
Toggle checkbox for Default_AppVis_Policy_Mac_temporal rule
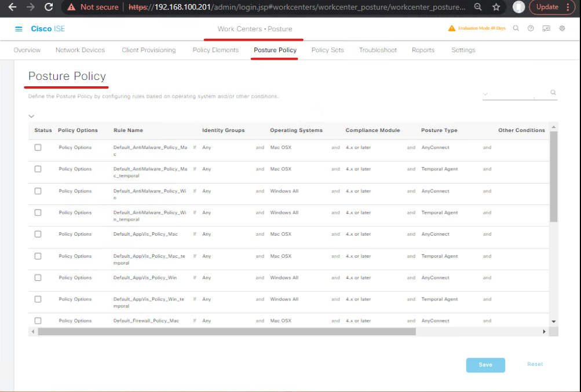(38, 256)
